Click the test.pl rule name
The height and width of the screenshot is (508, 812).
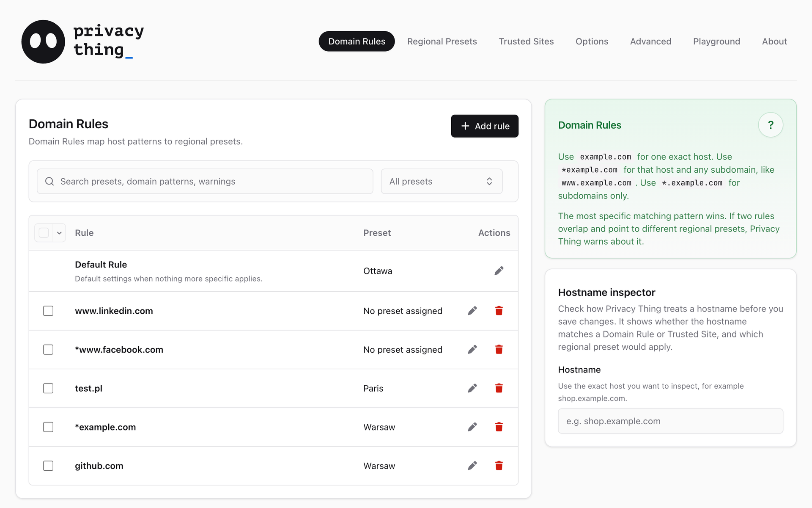point(88,388)
